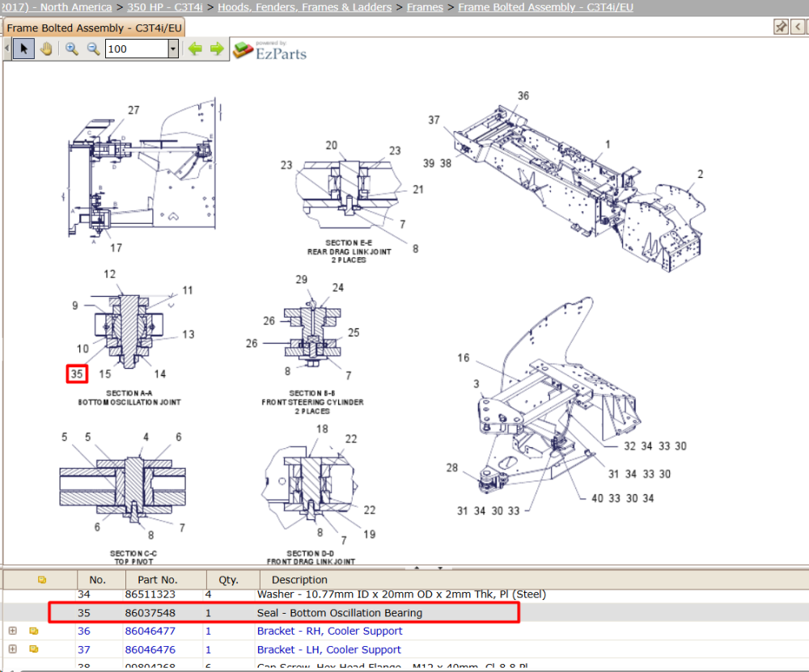Select item number 36 link in table
The image size is (809, 672).
pyautogui.click(x=84, y=631)
